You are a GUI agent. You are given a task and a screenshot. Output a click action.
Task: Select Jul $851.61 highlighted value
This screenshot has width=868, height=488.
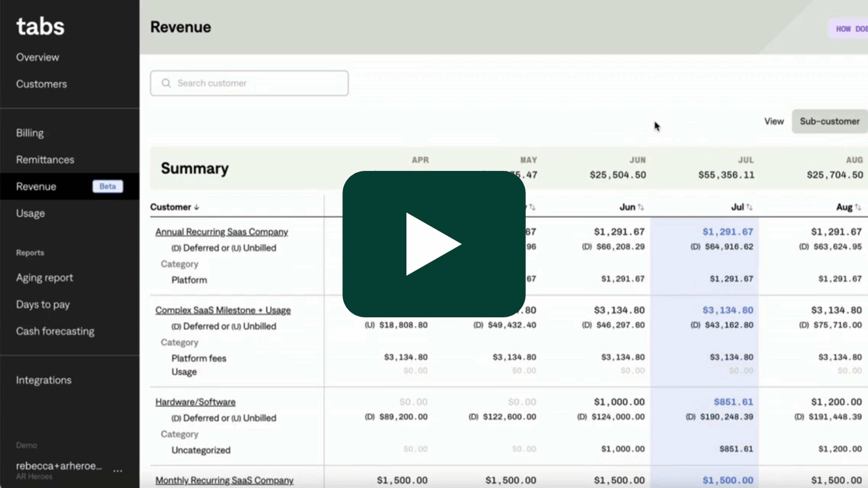pyautogui.click(x=734, y=402)
